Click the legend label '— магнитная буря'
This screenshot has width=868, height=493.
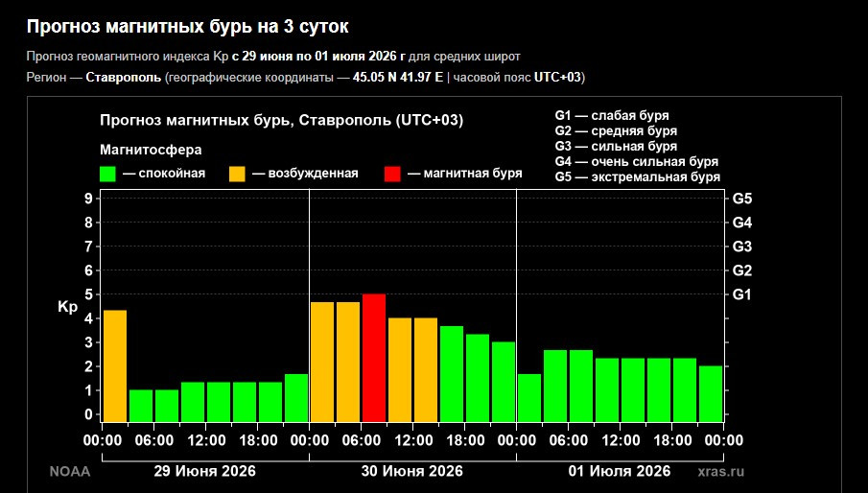pos(465,174)
